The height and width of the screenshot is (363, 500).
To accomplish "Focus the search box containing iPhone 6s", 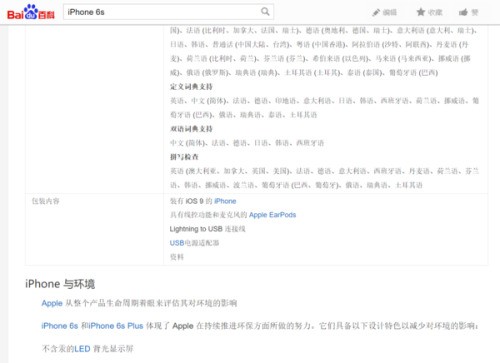I will click(168, 12).
